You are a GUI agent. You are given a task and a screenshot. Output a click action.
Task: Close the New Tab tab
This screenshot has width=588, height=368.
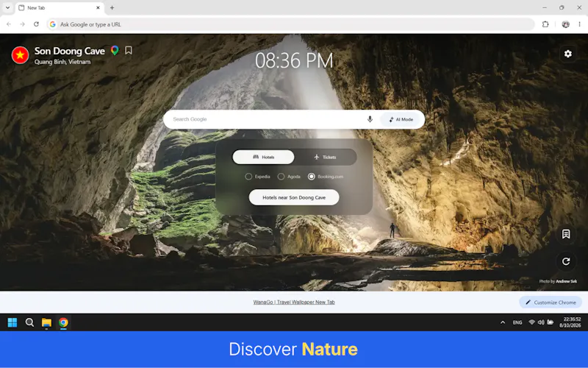pyautogui.click(x=98, y=7)
